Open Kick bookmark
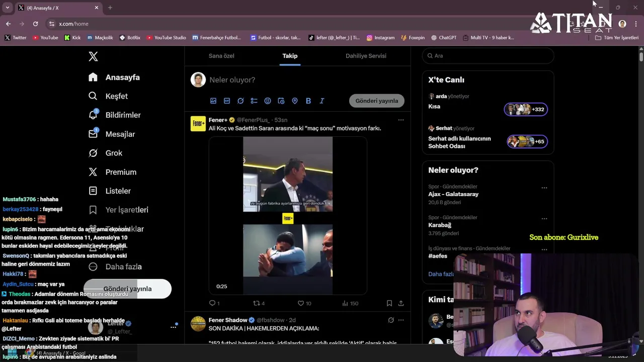Image resolution: width=644 pixels, height=362 pixels. tap(72, 38)
